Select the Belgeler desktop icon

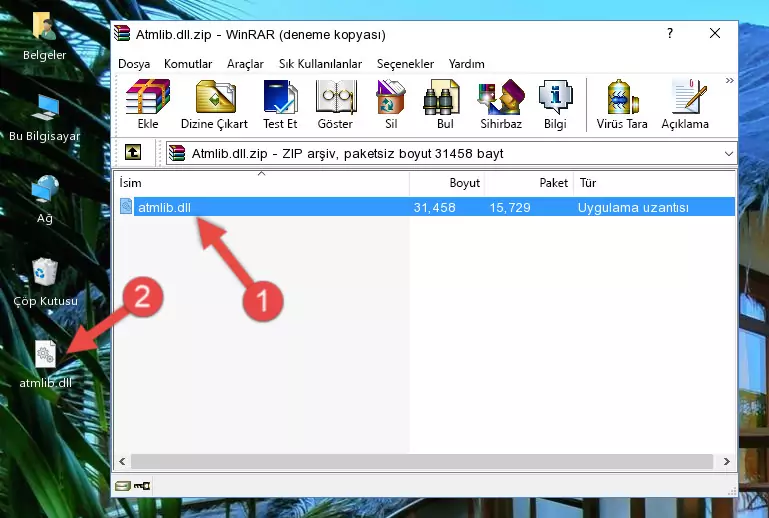coord(45,37)
